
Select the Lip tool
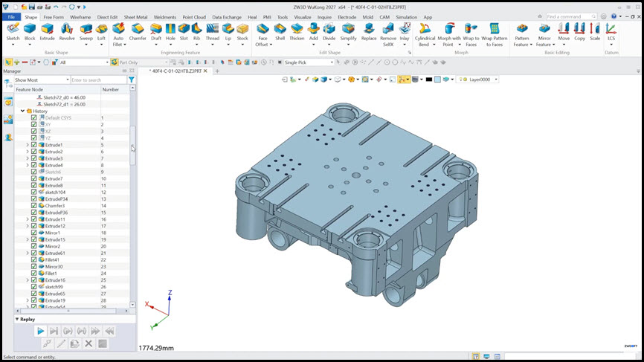228,32
